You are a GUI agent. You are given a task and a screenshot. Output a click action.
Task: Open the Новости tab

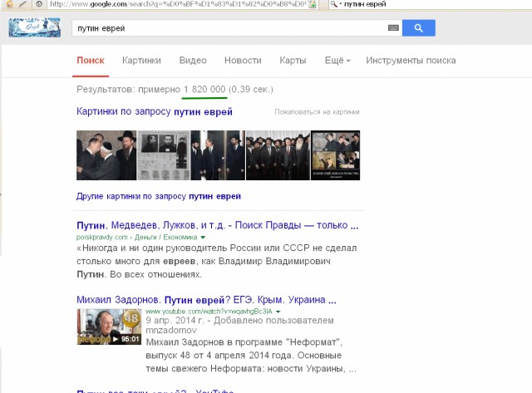pos(243,61)
